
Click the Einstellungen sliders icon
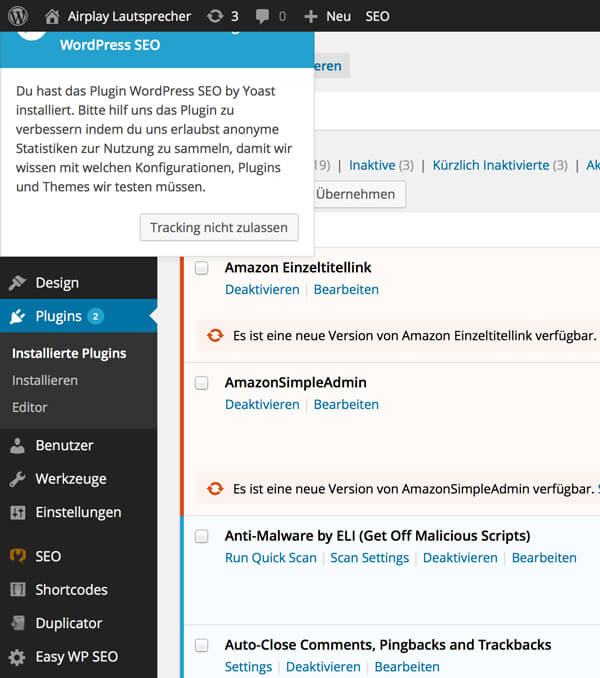click(18, 512)
